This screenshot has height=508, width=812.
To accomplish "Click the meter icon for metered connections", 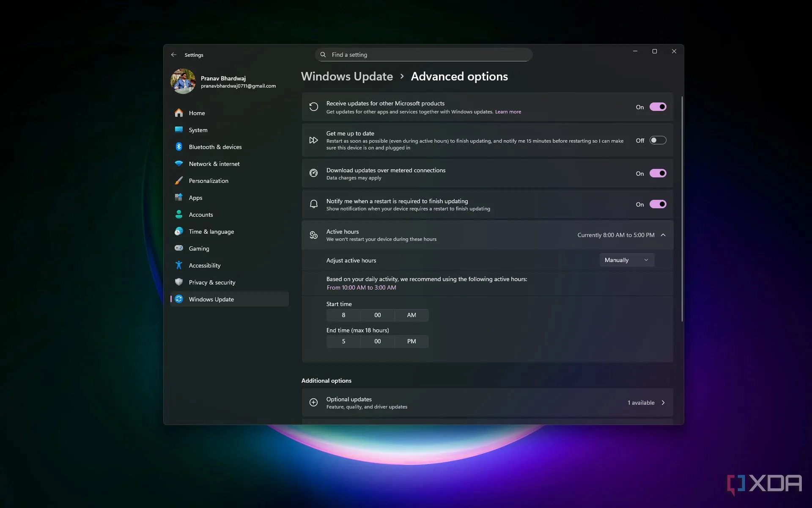I will tap(313, 173).
